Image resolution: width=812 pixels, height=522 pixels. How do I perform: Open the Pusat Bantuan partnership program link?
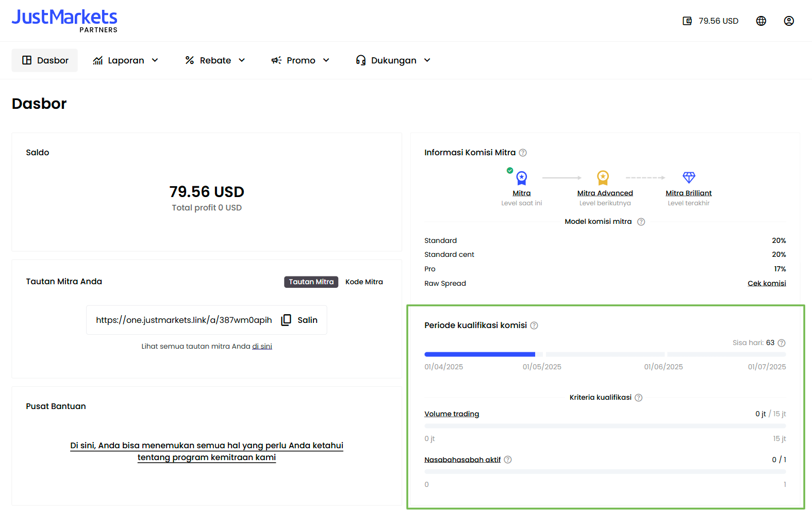207,451
